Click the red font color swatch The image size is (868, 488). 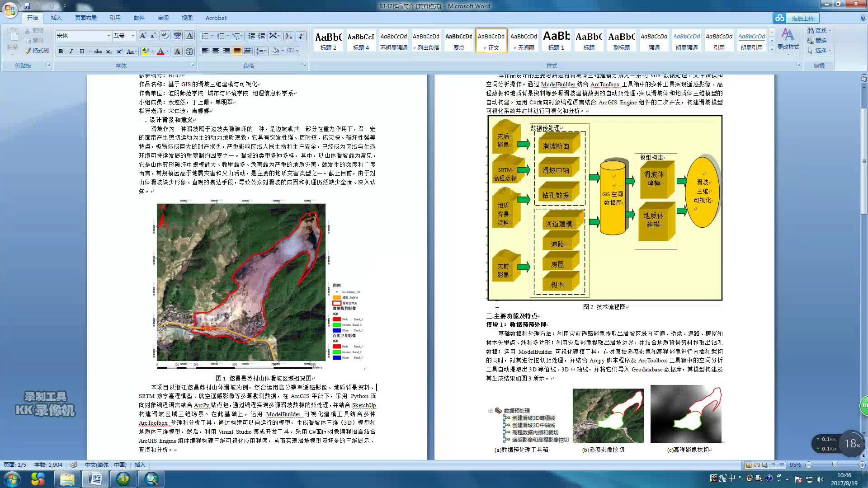(160, 52)
